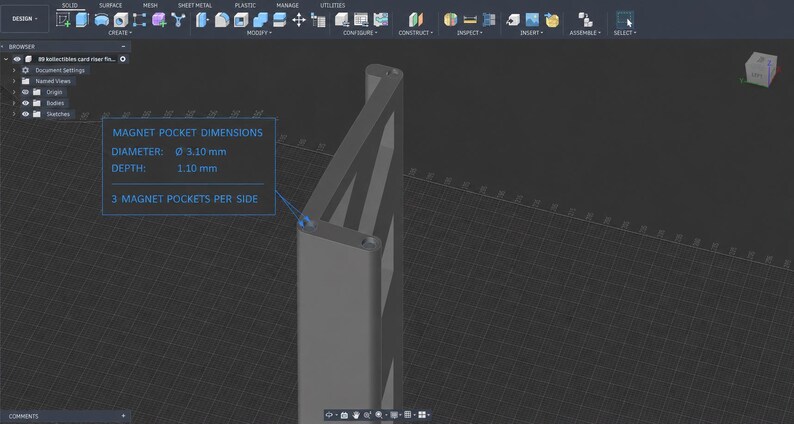The height and width of the screenshot is (424, 794).
Task: Open the configuration table icon
Action: point(361,20)
